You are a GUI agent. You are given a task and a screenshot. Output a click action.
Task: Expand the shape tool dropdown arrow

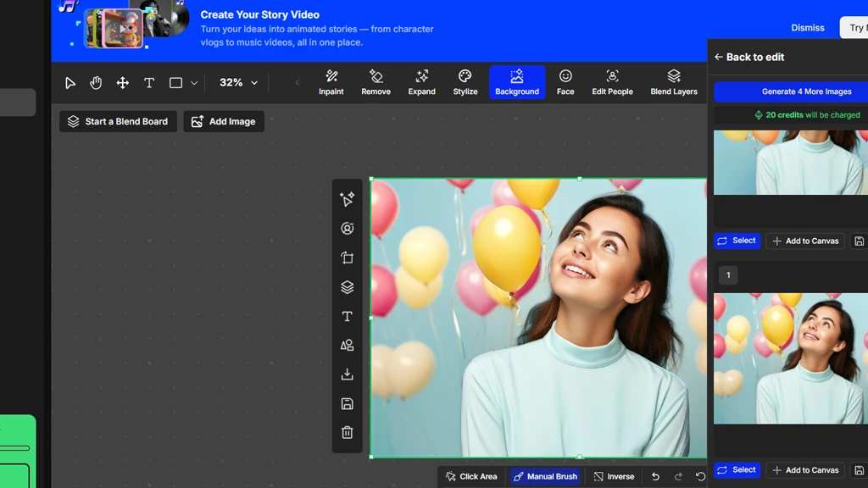click(194, 83)
